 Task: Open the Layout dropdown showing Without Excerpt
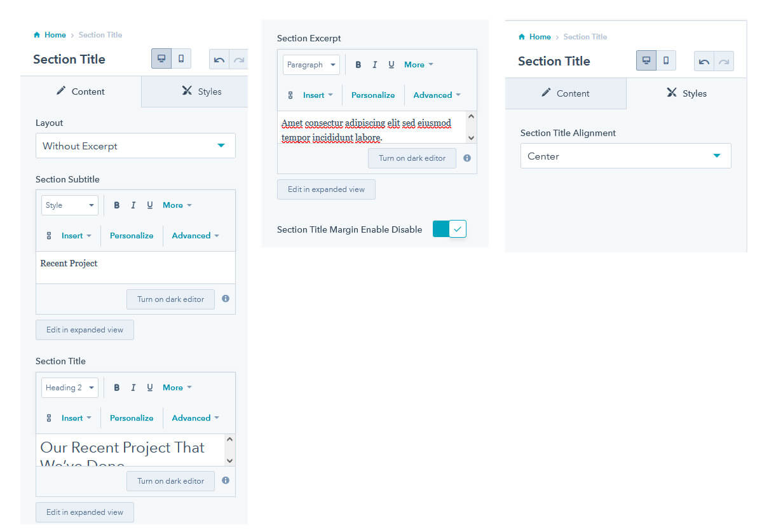tap(135, 146)
